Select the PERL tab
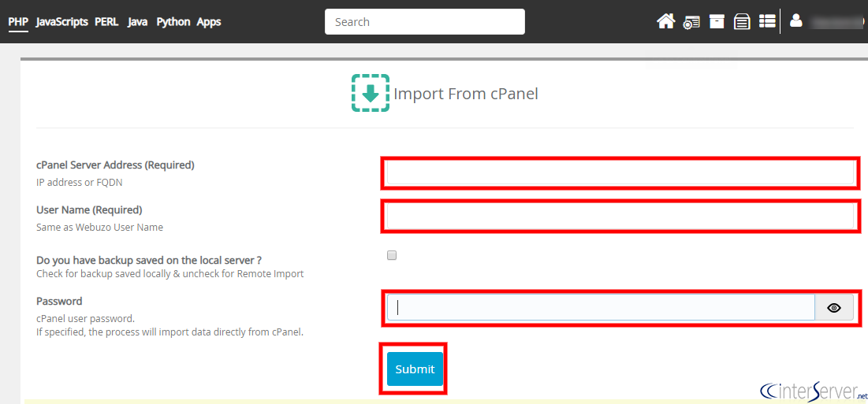The image size is (868, 404). click(x=107, y=22)
